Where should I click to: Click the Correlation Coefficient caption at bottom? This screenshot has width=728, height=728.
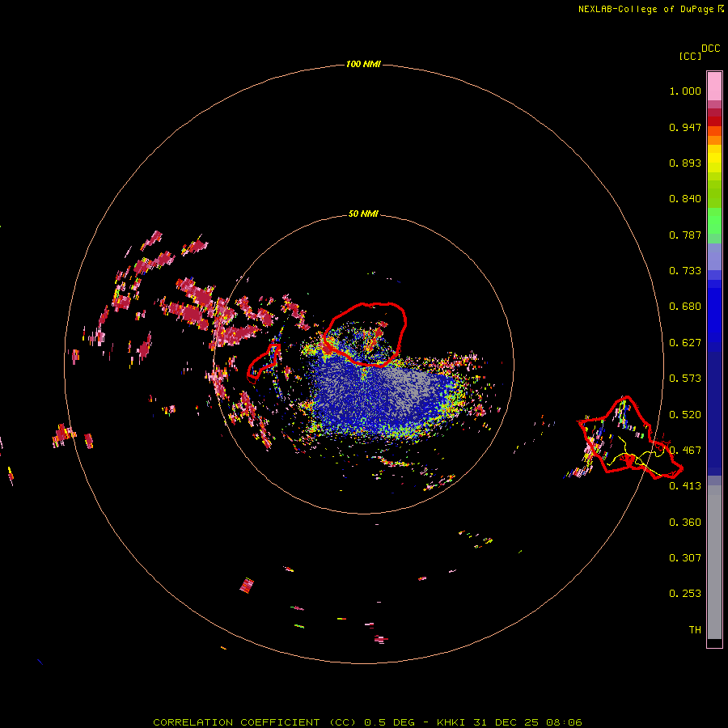click(367, 722)
